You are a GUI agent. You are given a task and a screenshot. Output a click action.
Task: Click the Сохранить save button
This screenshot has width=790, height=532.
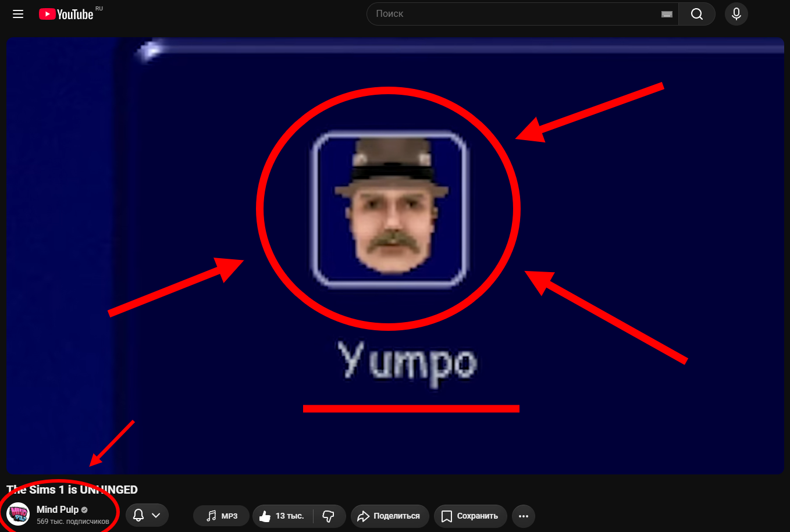click(x=470, y=516)
